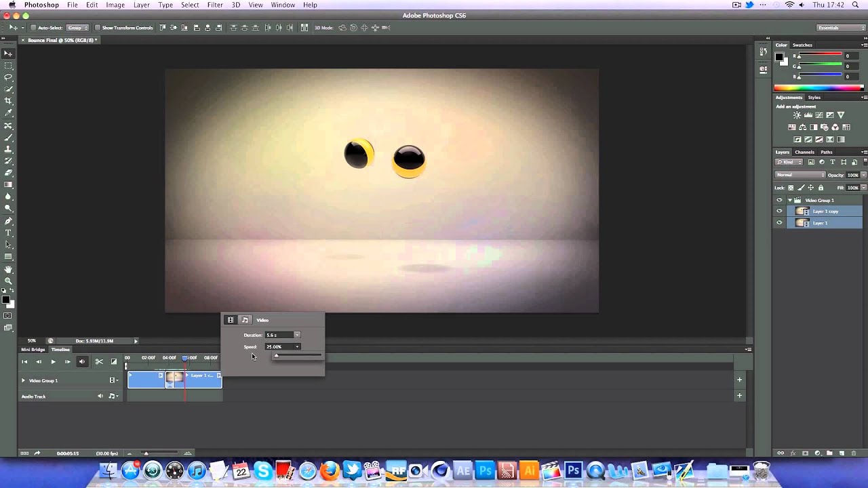Select the Crop tool
Viewport: 868px width, 488px height.
click(x=8, y=101)
